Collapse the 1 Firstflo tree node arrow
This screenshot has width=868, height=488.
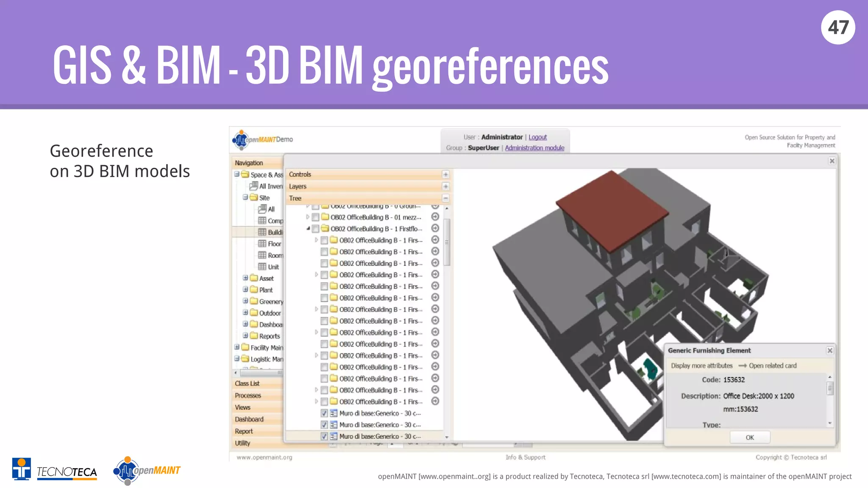tap(308, 228)
